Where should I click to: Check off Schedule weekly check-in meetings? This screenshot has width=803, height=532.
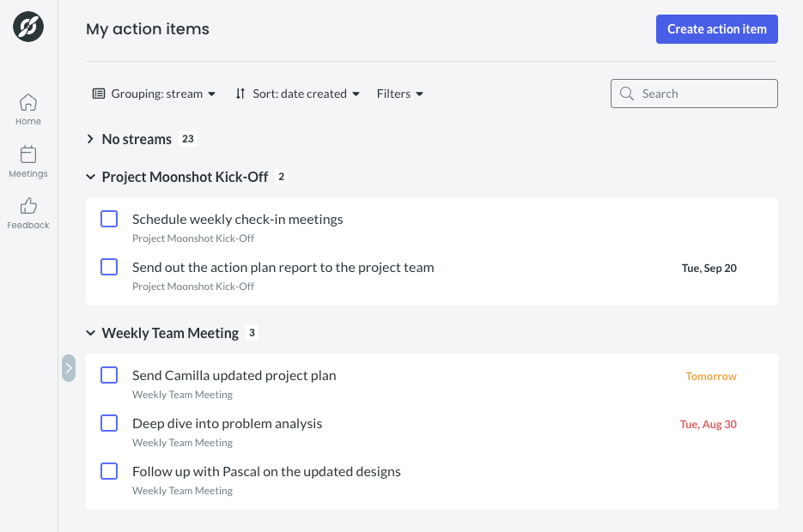109,219
